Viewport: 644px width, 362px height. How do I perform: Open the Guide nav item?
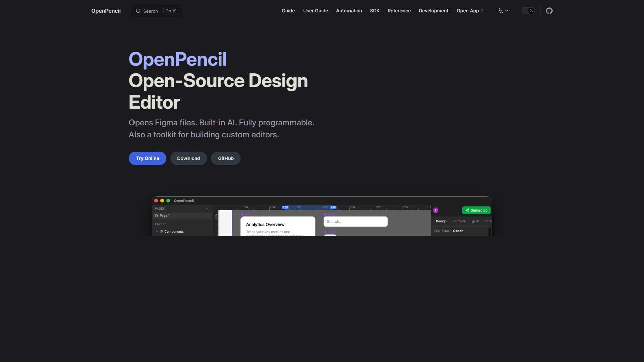point(288,11)
